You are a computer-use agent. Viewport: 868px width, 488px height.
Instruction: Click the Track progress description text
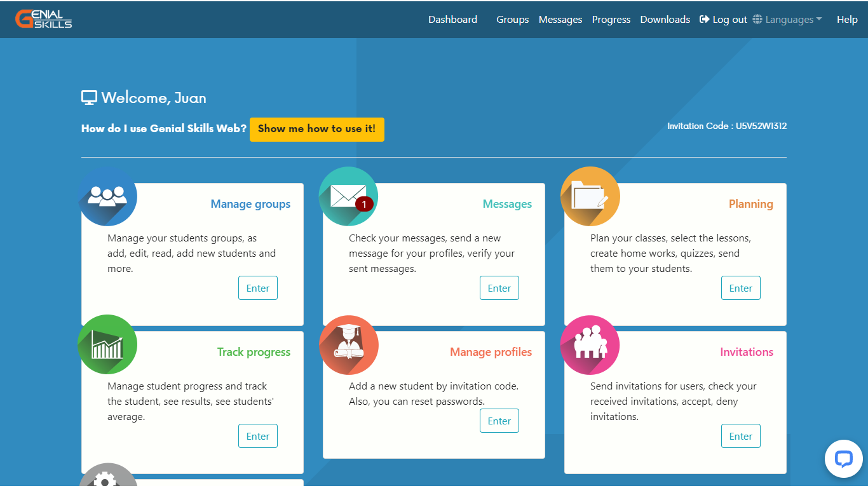tap(191, 402)
